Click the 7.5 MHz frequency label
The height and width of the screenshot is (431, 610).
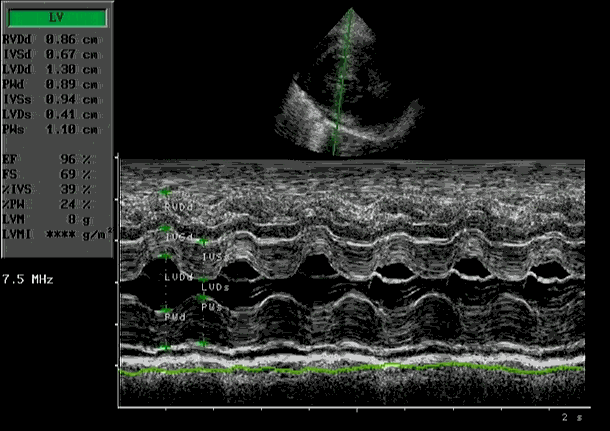pyautogui.click(x=28, y=277)
